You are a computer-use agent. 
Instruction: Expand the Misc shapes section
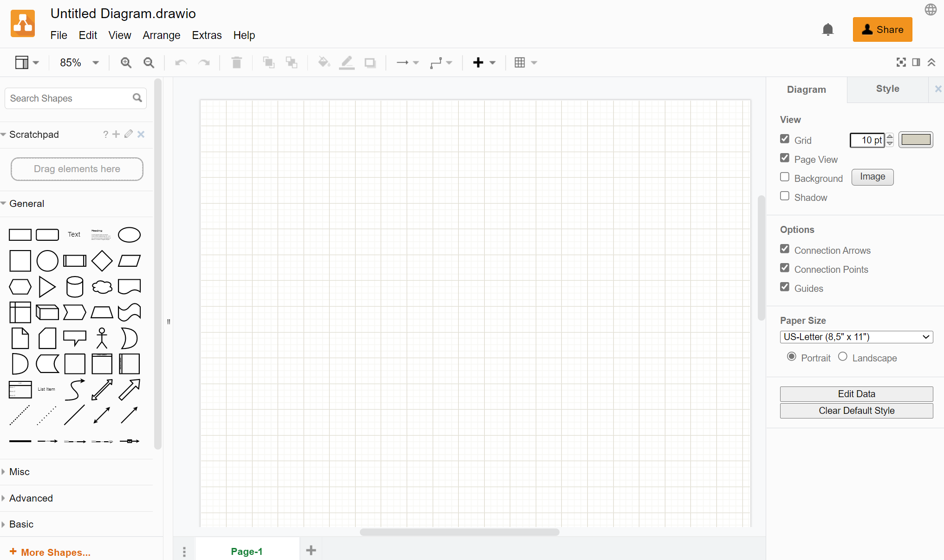(x=20, y=472)
